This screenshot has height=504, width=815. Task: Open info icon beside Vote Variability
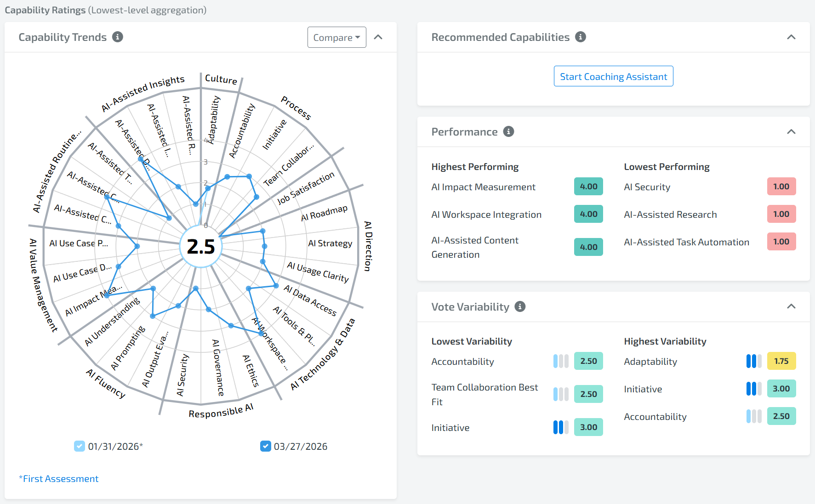(x=520, y=306)
